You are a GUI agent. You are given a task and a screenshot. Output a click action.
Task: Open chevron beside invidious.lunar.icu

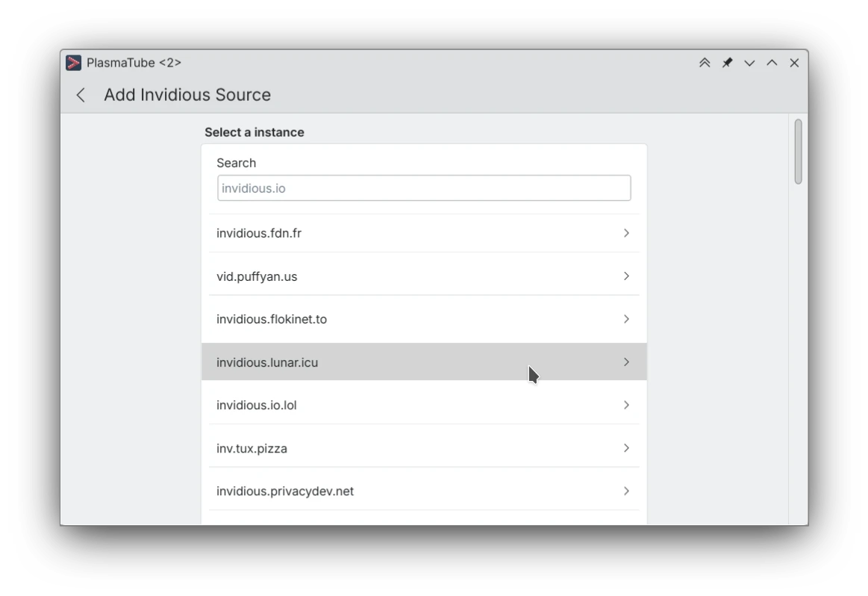(626, 362)
